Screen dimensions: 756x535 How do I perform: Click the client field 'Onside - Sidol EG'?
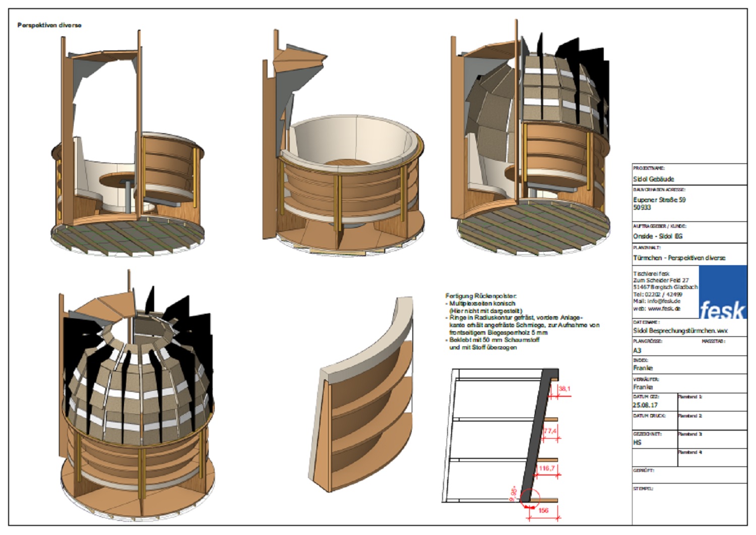coord(658,236)
